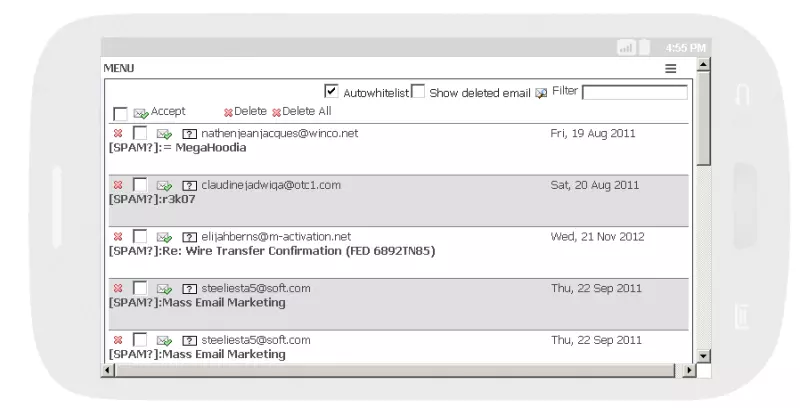
Task: Select the MegaHoodia email checkbox
Action: [x=140, y=133]
